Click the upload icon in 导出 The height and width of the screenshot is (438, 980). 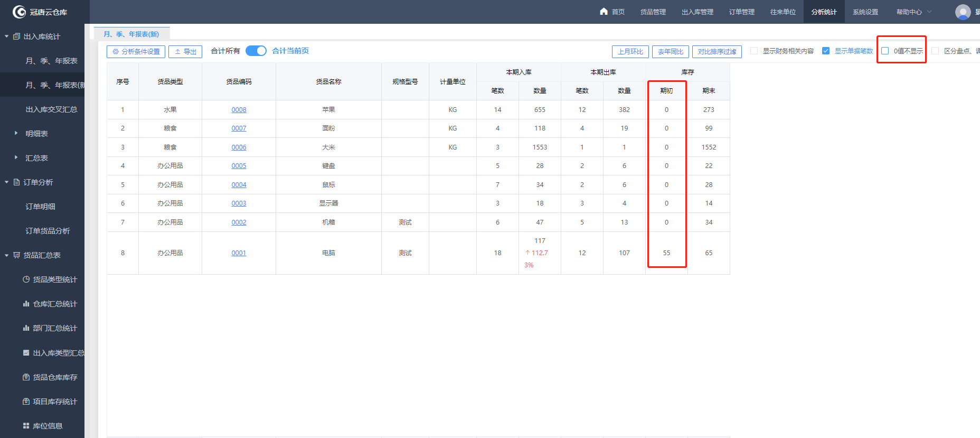(178, 52)
